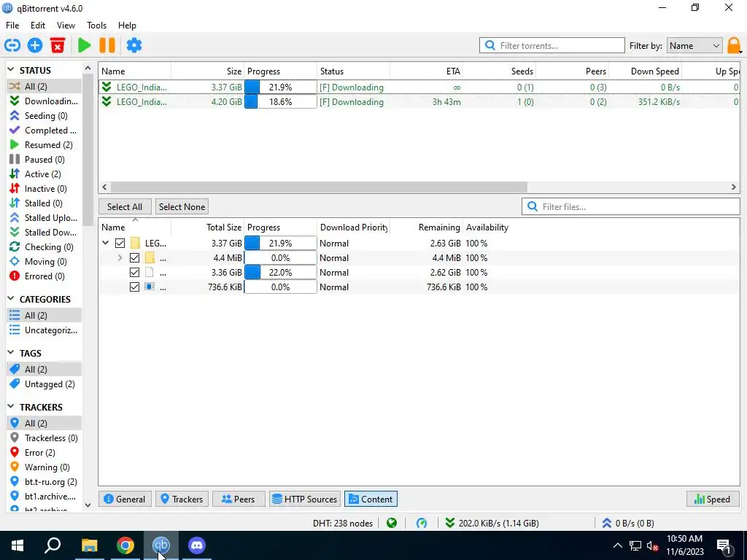This screenshot has width=747, height=560.
Task: Collapse the TRACKERS sidebar section
Action: coord(11,407)
